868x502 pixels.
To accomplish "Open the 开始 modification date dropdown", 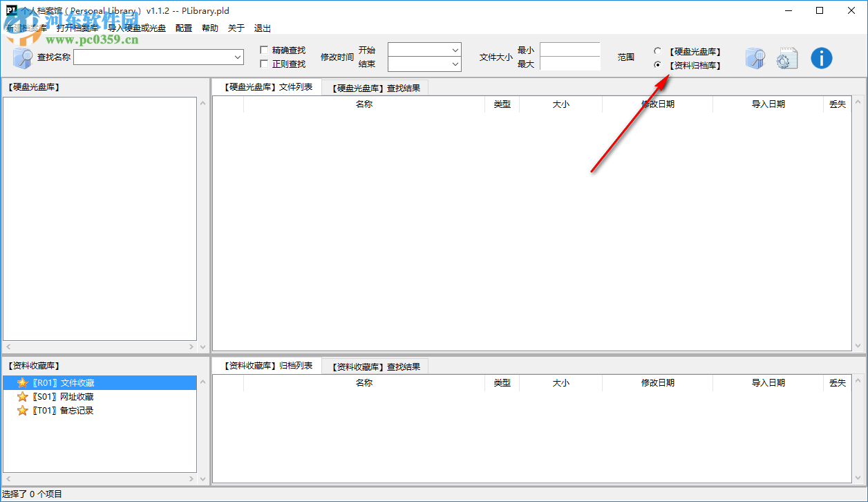I will pyautogui.click(x=455, y=50).
